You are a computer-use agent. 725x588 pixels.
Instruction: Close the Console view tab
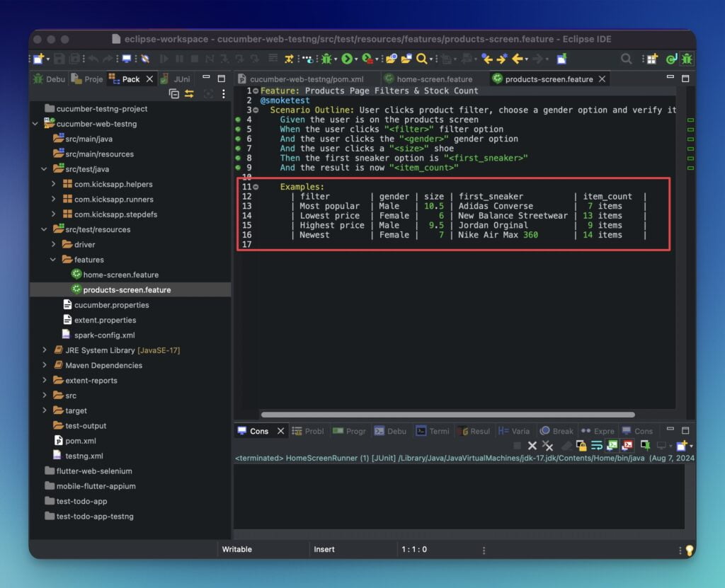coord(280,432)
